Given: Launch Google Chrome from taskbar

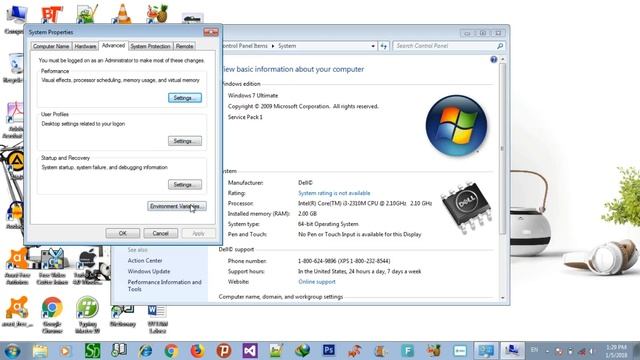Looking at the screenshot, I should 171,351.
